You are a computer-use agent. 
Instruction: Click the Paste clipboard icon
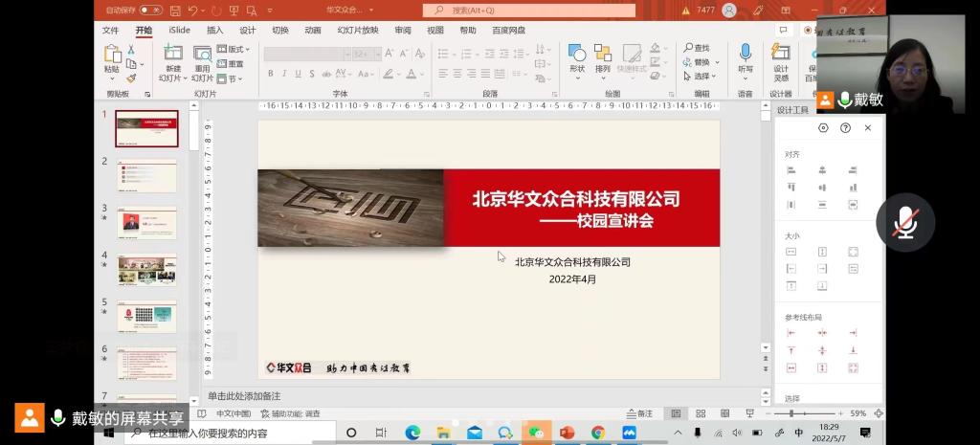pos(113,55)
